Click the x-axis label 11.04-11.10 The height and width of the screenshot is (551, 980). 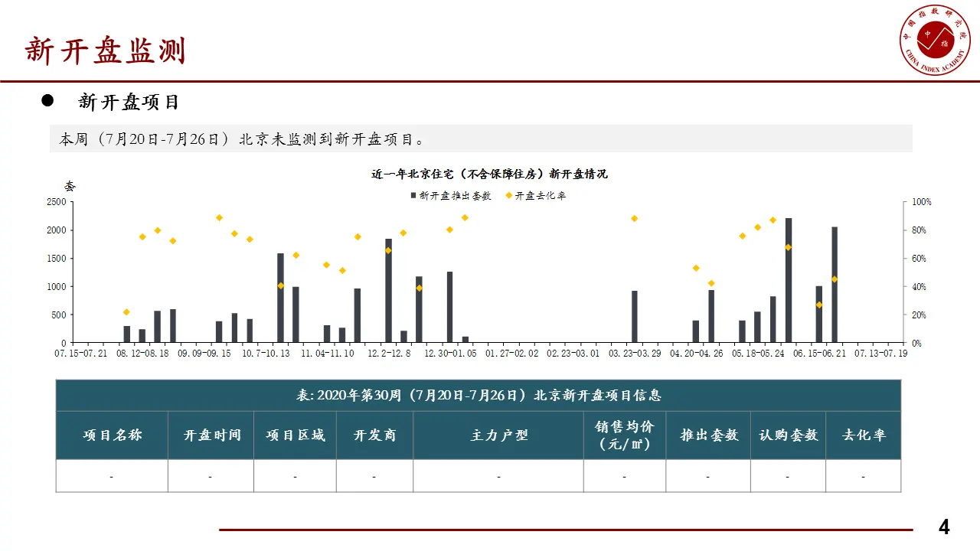click(328, 354)
